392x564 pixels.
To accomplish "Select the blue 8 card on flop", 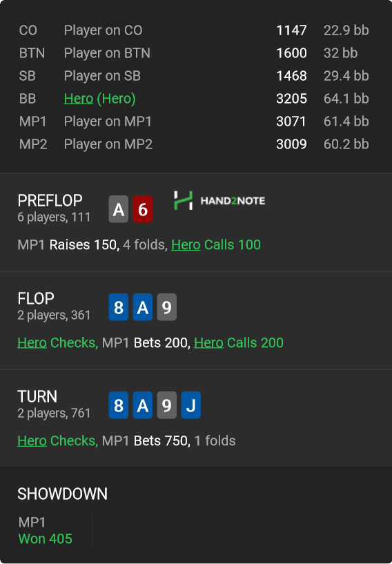I will (119, 307).
